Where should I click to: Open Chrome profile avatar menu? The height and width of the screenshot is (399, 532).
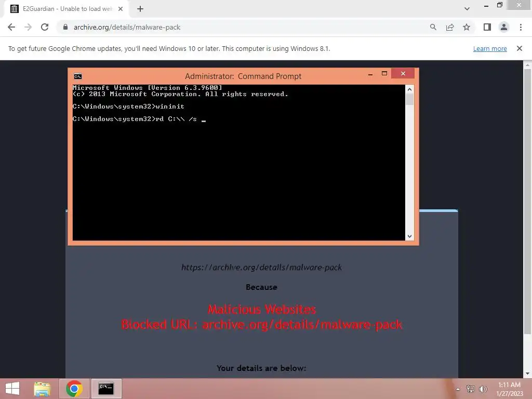[x=504, y=27]
